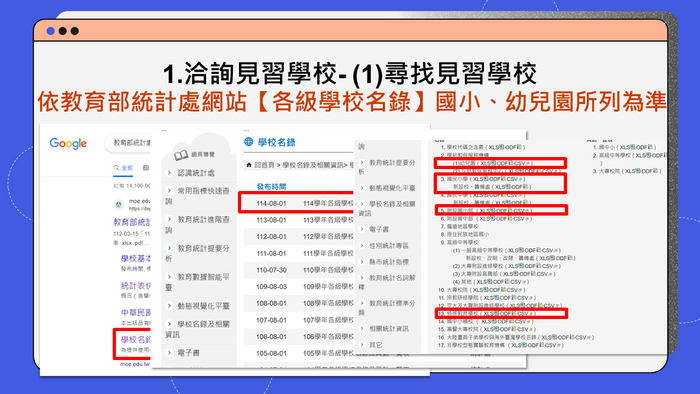Click the chevron icon beside 教育統計名詞解釋
The image size is (700, 394).
(x=362, y=278)
